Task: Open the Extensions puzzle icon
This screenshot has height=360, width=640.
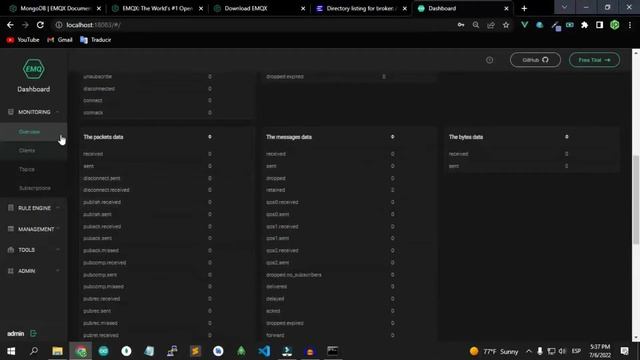Action: click(x=584, y=25)
